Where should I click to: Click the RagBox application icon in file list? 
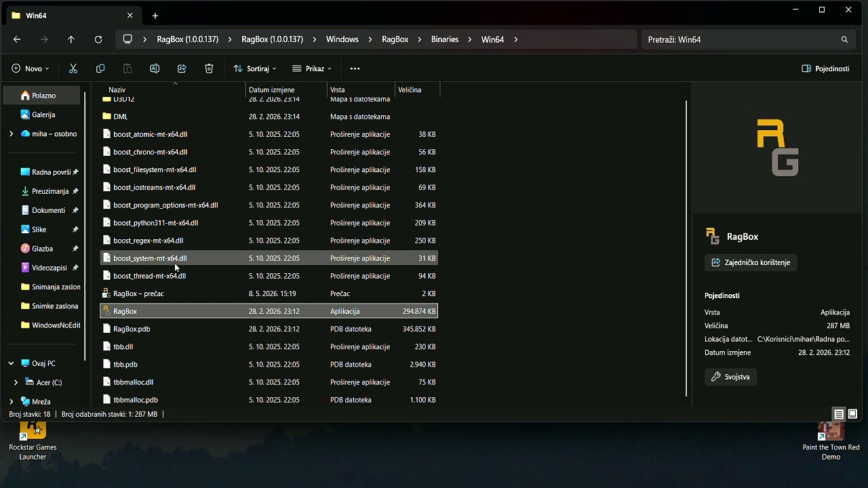(x=106, y=311)
